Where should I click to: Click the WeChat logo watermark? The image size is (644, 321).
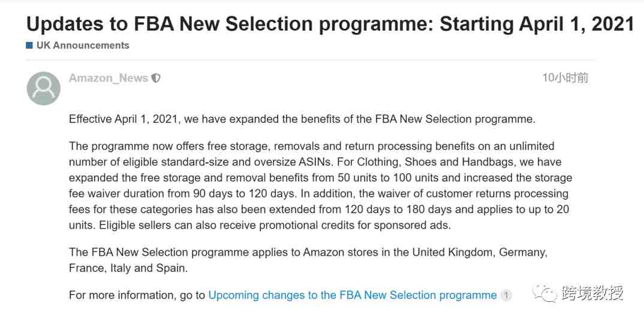[544, 292]
